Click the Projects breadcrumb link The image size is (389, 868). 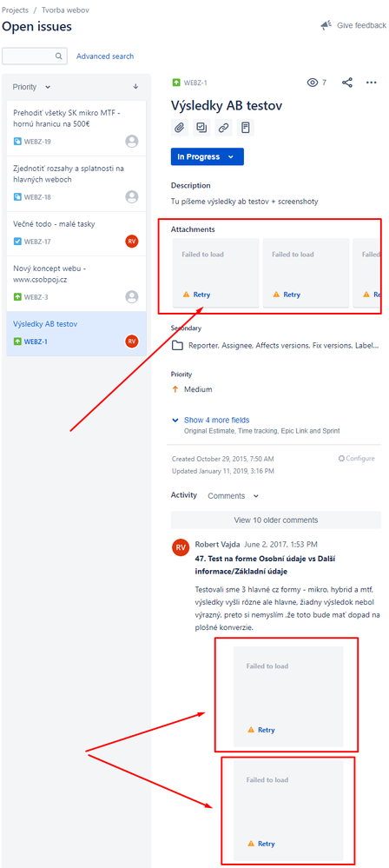click(x=15, y=10)
